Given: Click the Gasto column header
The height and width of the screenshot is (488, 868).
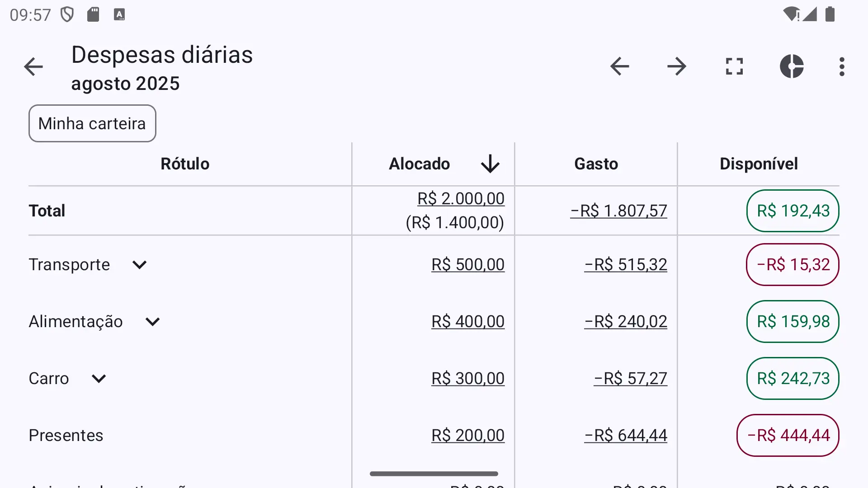Looking at the screenshot, I should click(596, 164).
